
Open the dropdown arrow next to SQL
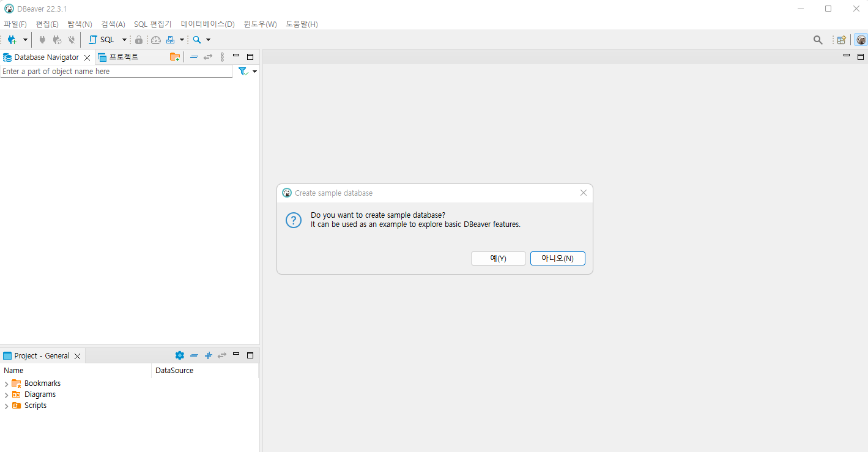[124, 40]
